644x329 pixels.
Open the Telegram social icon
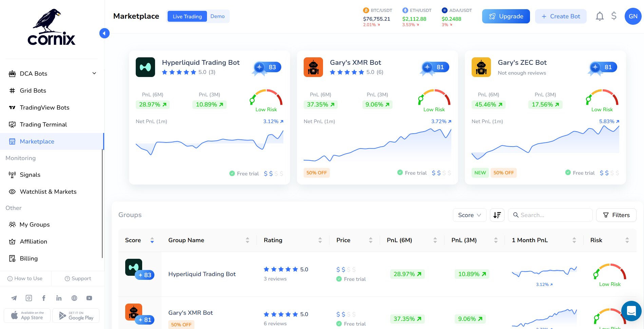click(14, 298)
